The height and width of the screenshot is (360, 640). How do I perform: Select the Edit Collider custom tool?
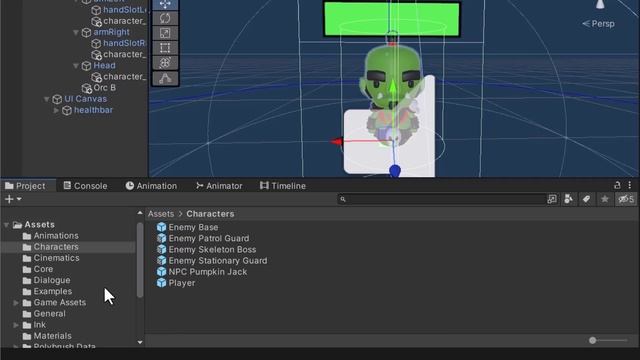point(165,78)
